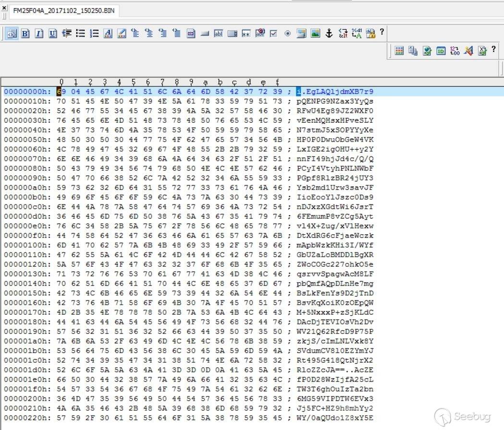The width and height of the screenshot is (504, 430).
Task: Open the background color pencil tool
Action: 122,34
